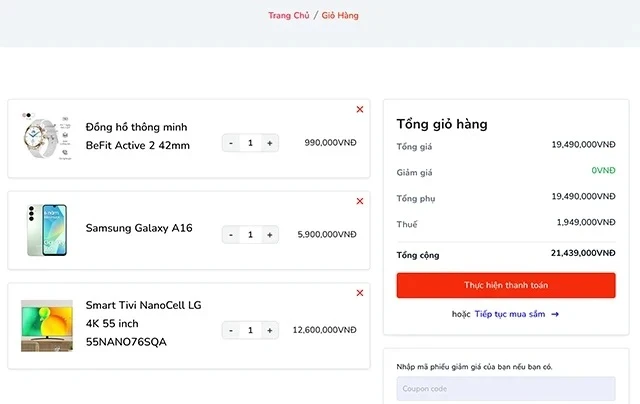This screenshot has width=640, height=404.
Task: Click quantity field for Samsung Galaxy A16
Action: point(250,235)
